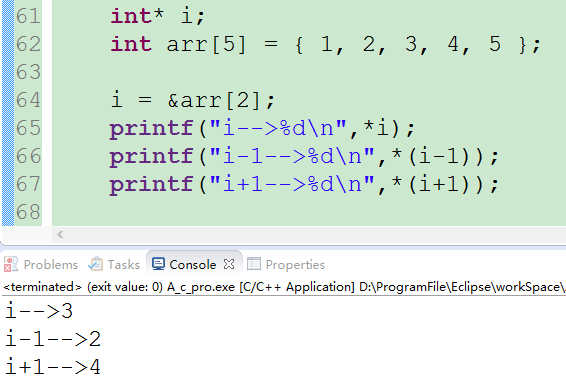This screenshot has height=386, width=566.
Task: Open the Tasks tab
Action: click(114, 265)
